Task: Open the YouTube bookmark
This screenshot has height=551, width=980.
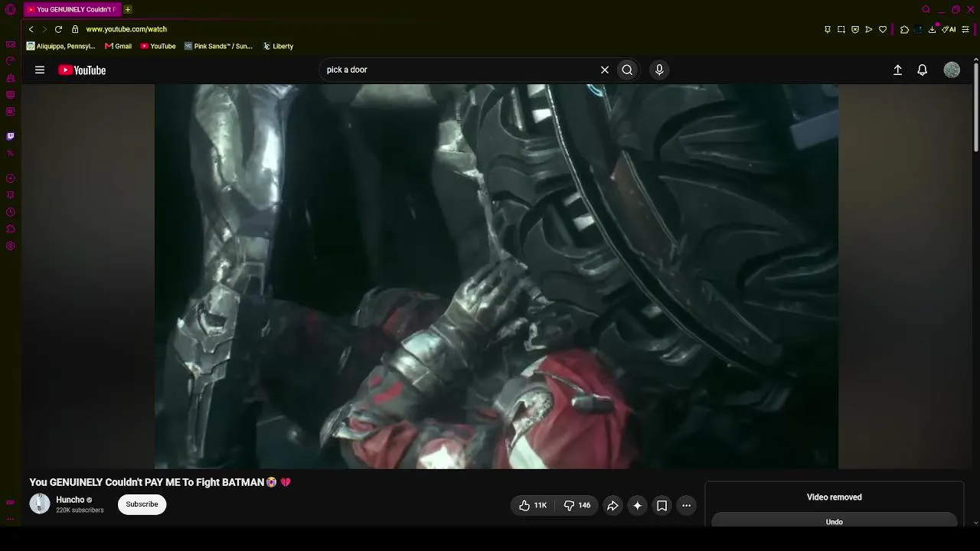Action: (158, 46)
